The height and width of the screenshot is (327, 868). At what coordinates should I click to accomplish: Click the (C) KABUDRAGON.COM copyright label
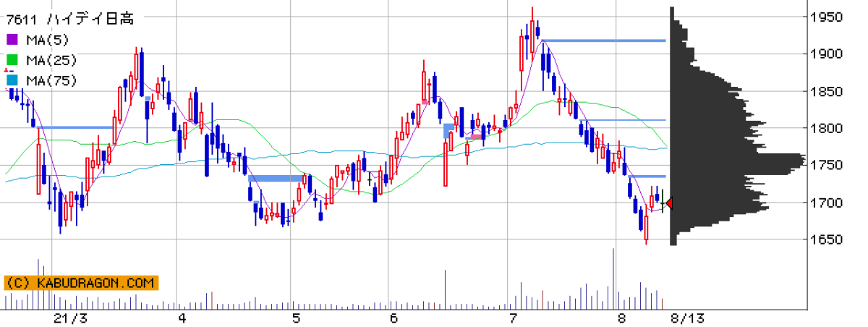click(80, 283)
